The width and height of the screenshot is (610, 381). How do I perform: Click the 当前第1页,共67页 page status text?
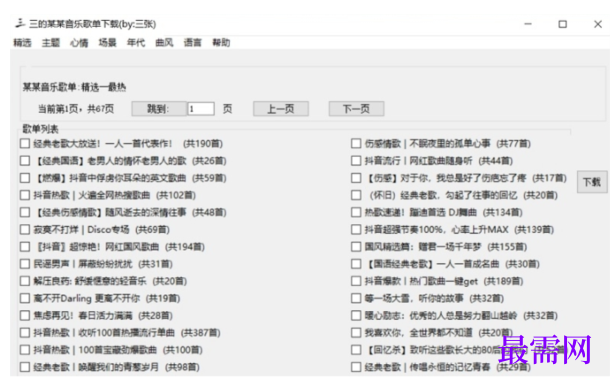pyautogui.click(x=76, y=109)
